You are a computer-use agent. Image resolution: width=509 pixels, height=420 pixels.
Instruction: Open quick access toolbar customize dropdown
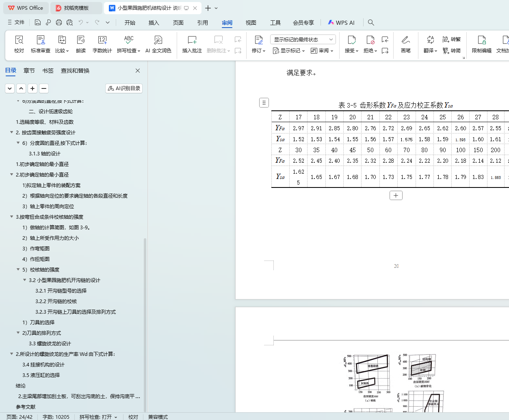108,22
